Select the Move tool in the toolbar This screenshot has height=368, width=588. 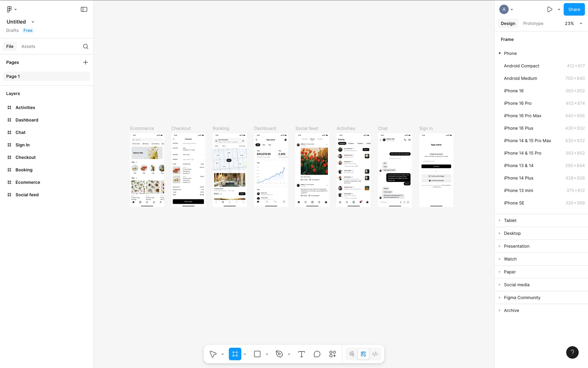(x=213, y=354)
